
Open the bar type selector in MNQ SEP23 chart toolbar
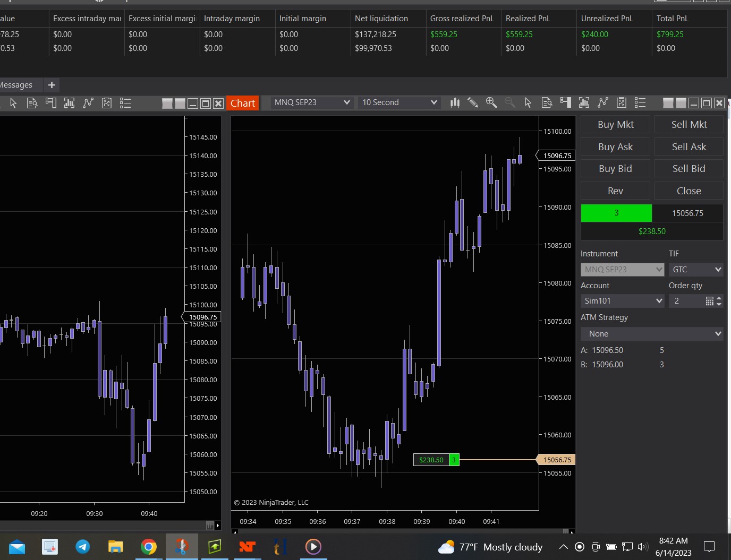coord(455,103)
